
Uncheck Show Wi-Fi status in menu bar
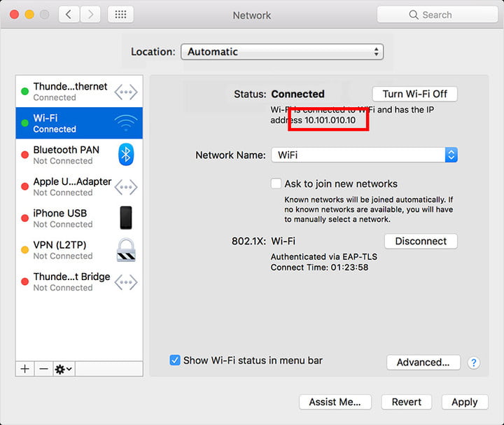pos(175,361)
